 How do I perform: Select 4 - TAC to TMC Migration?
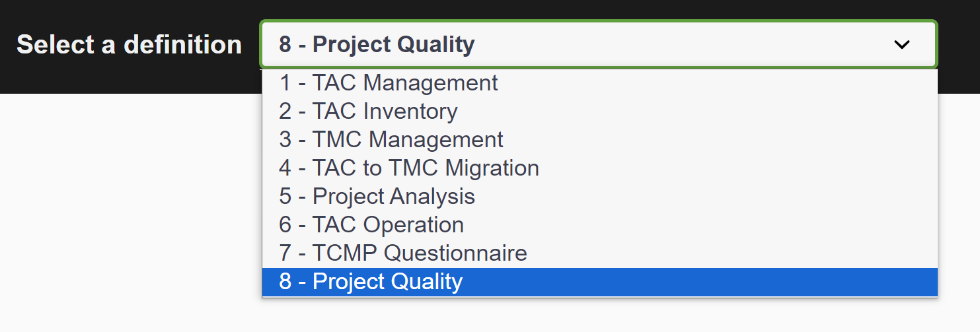click(x=409, y=168)
